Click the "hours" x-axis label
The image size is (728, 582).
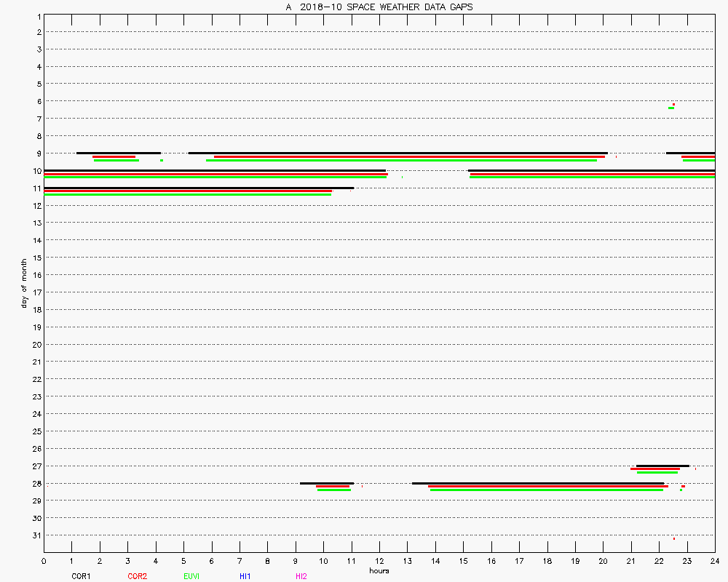379,570
